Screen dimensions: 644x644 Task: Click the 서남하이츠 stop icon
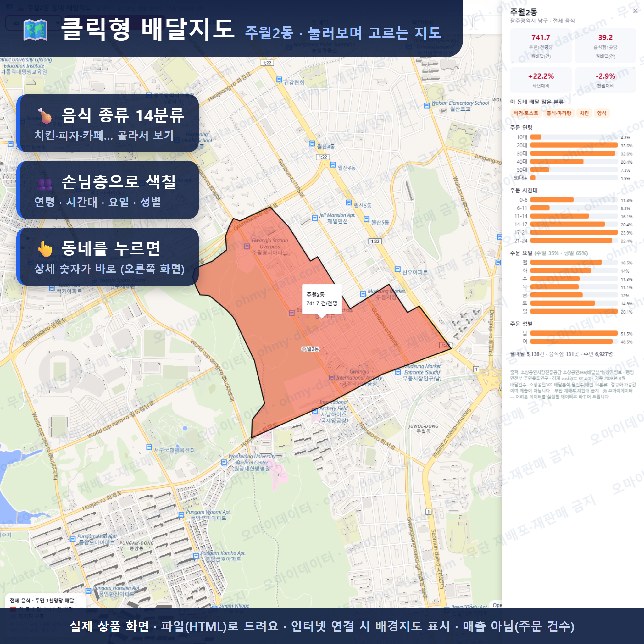click(315, 412)
